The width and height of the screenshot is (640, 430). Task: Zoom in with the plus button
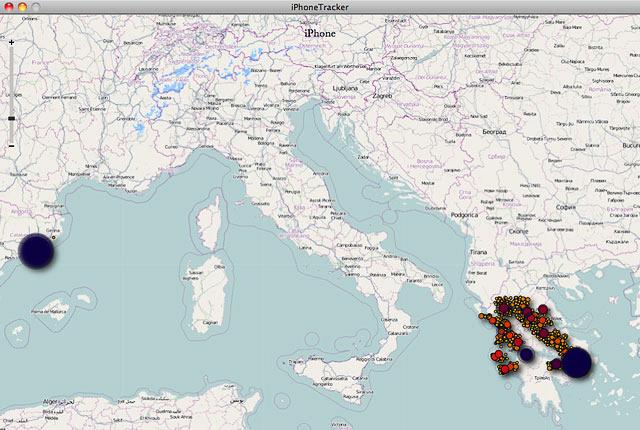pyautogui.click(x=11, y=42)
